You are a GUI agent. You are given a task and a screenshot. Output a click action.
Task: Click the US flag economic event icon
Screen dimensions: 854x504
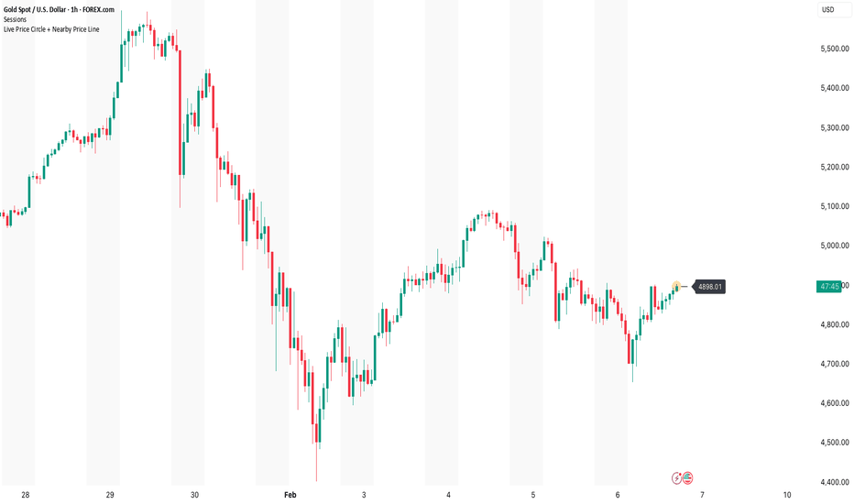click(687, 477)
